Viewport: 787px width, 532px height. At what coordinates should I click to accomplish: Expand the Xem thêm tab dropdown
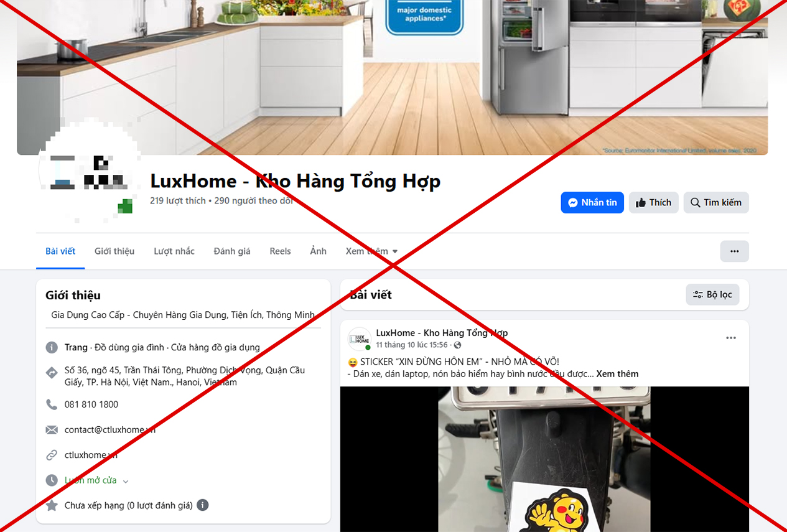372,251
